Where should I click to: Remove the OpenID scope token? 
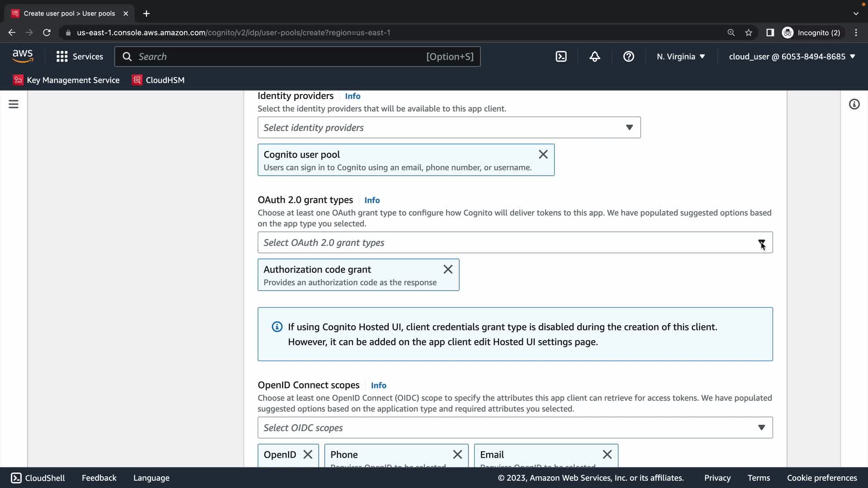[x=307, y=455]
